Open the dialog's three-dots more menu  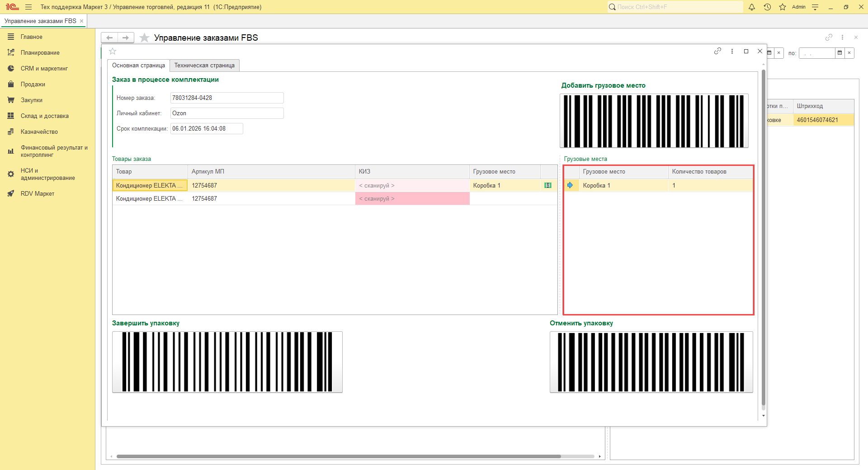pyautogui.click(x=732, y=51)
